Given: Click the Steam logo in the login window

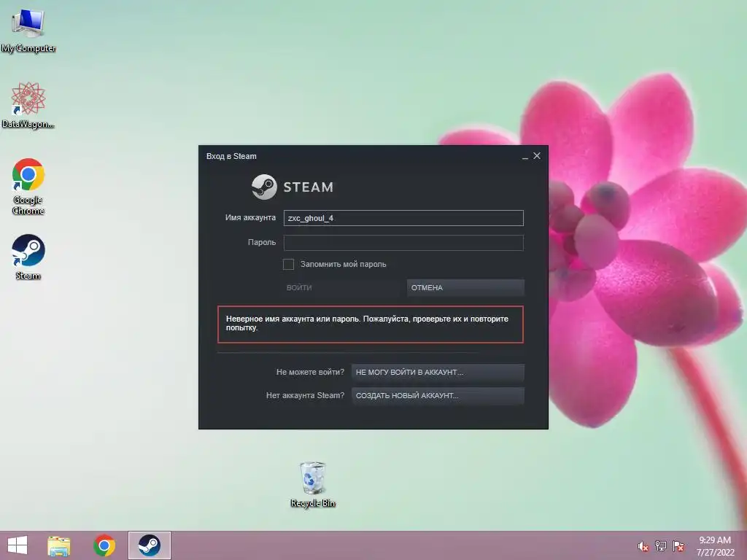Looking at the screenshot, I should coord(293,187).
